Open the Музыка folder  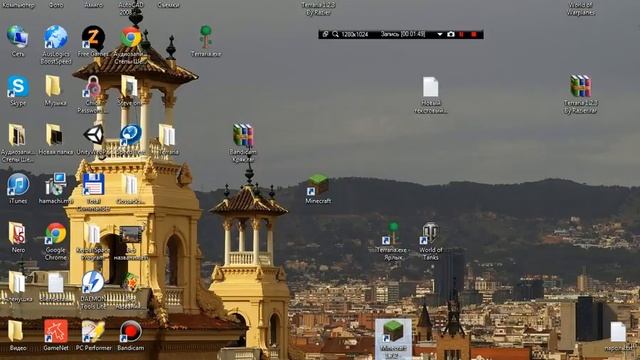[53, 86]
